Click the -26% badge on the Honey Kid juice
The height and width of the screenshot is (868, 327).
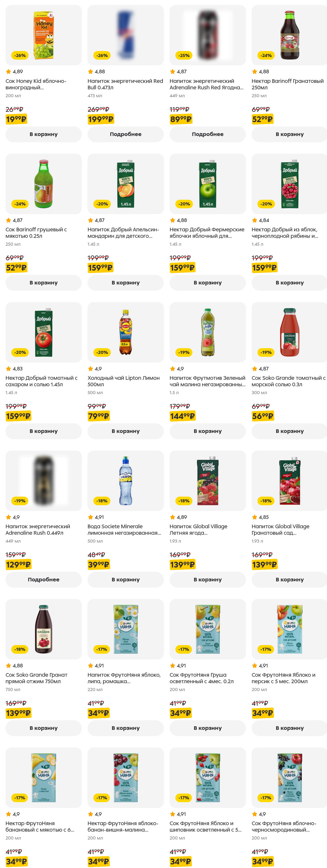click(x=20, y=55)
